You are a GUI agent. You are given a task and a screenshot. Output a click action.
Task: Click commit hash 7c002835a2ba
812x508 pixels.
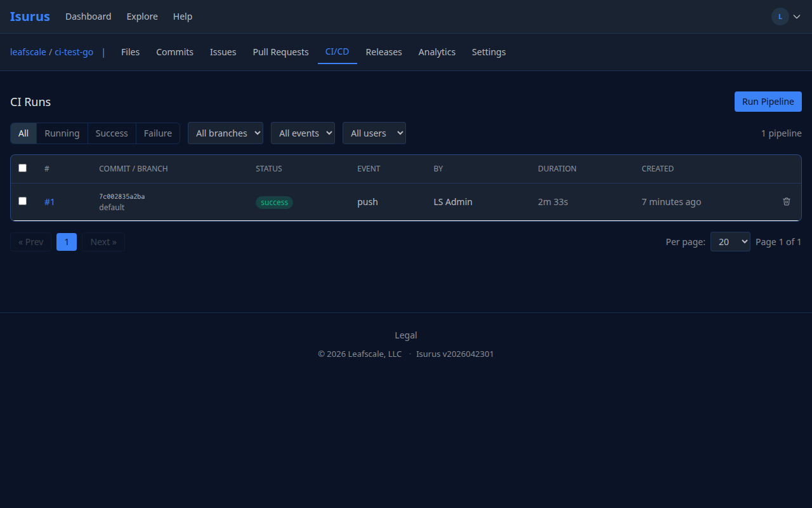pos(122,196)
